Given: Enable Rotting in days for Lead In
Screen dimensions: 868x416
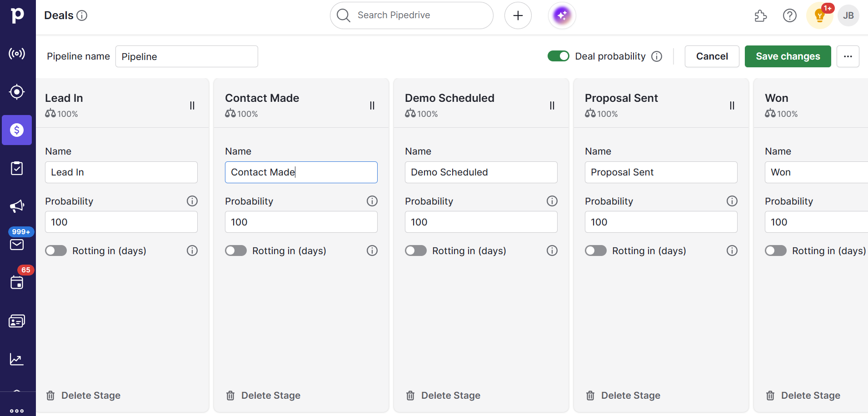Looking at the screenshot, I should (55, 251).
